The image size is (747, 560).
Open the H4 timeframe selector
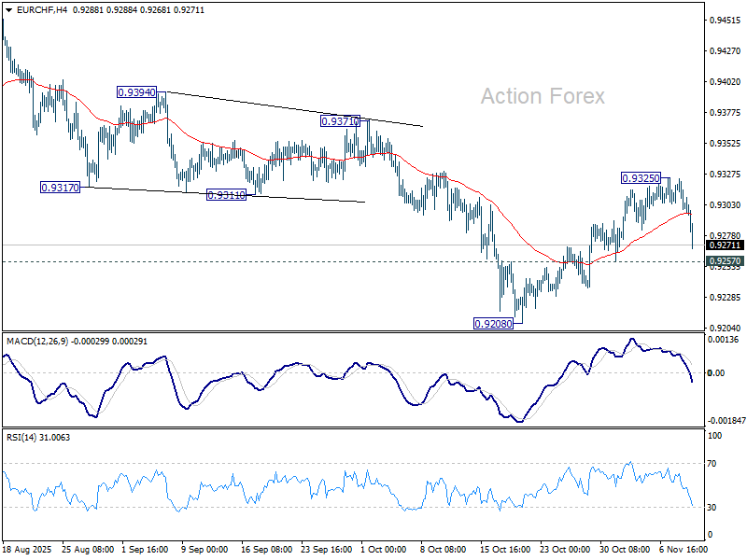pos(62,8)
